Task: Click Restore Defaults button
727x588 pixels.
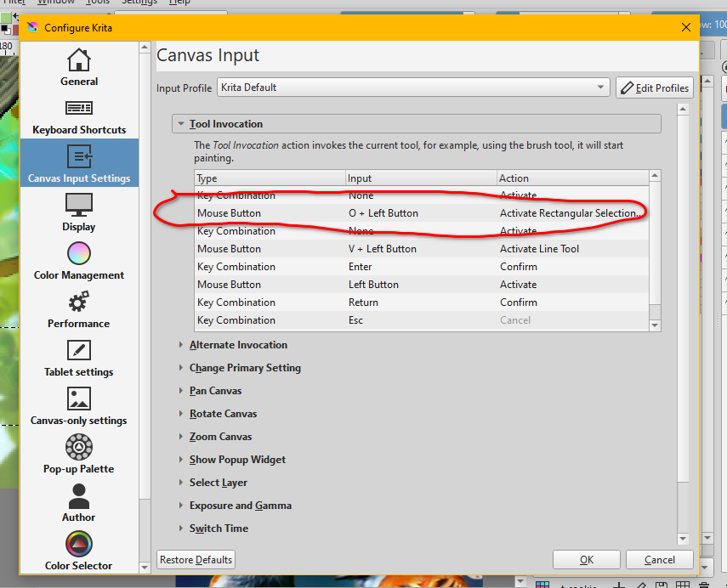Action: (x=196, y=560)
